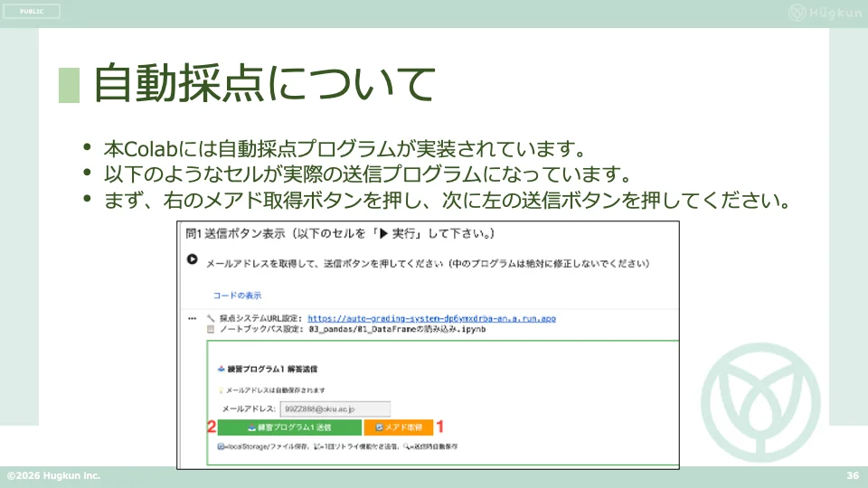Select the slide page number 36
The image size is (868, 488).
coord(853,476)
